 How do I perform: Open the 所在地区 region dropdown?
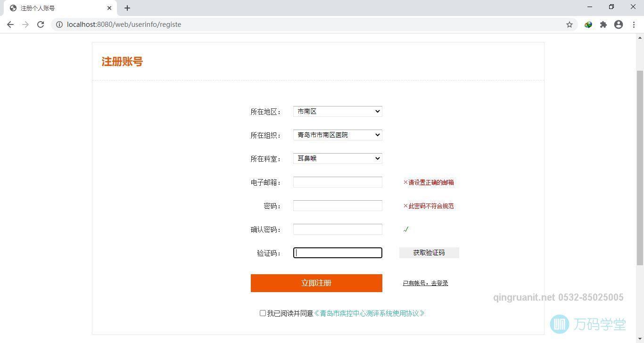tap(337, 111)
